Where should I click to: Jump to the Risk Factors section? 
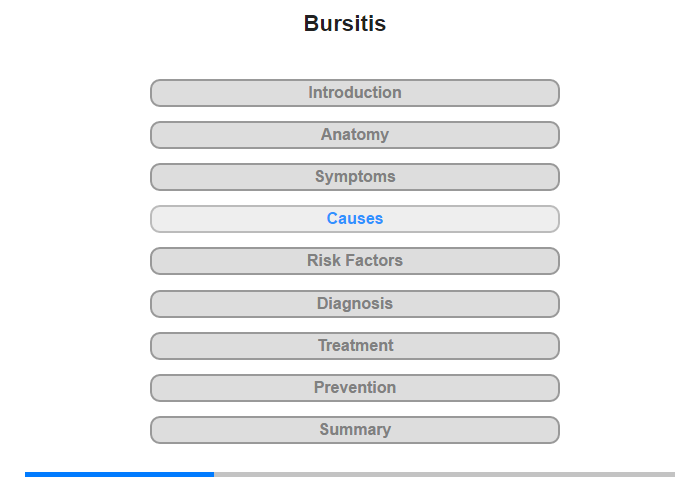point(355,261)
